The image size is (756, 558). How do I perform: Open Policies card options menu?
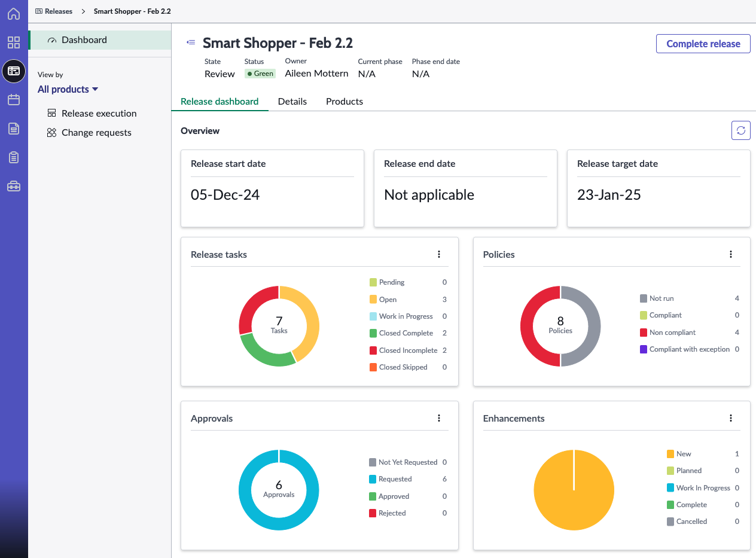[x=731, y=254]
